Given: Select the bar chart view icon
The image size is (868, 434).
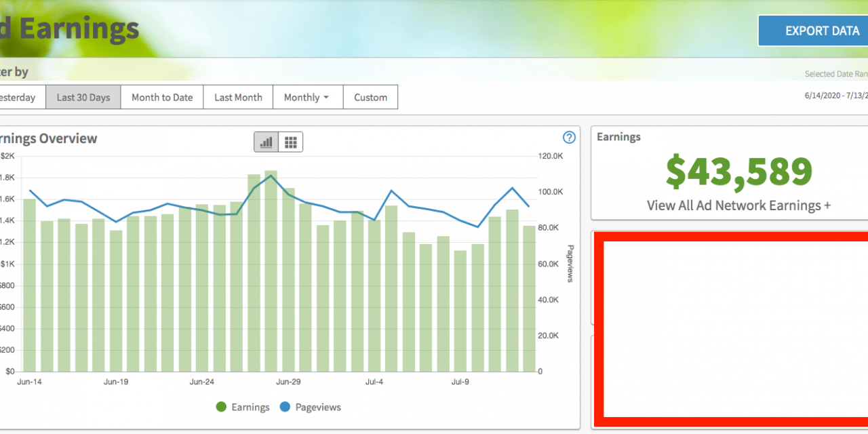Looking at the screenshot, I should (266, 142).
